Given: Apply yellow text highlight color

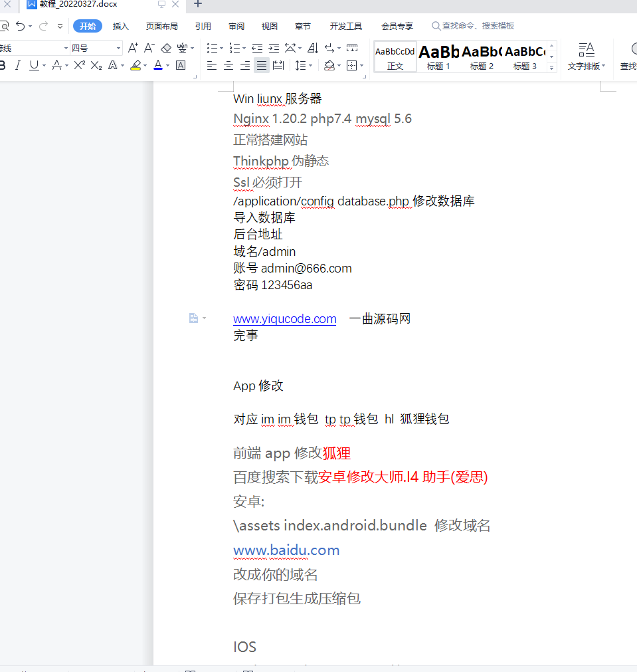Looking at the screenshot, I should tap(136, 66).
